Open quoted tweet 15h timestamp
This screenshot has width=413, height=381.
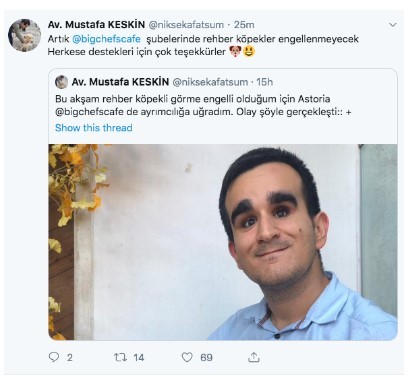265,82
